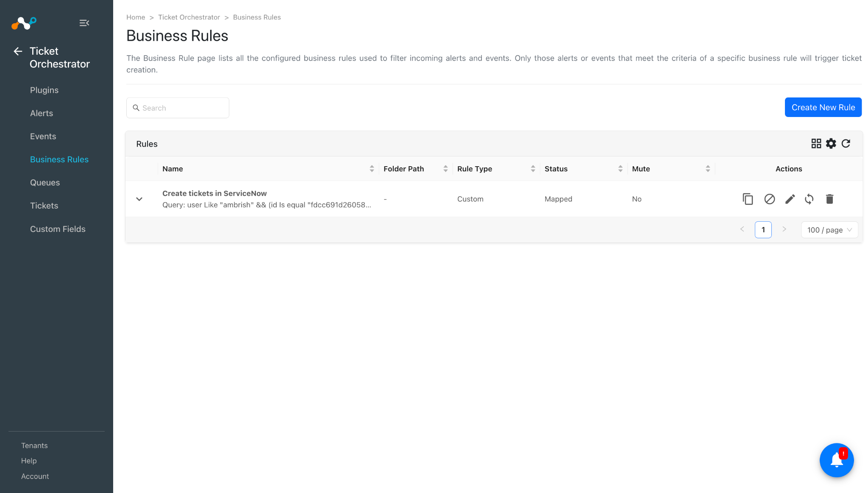Screen dimensions: 868x493
Task: Open Events in the sidebar
Action: (x=43, y=136)
